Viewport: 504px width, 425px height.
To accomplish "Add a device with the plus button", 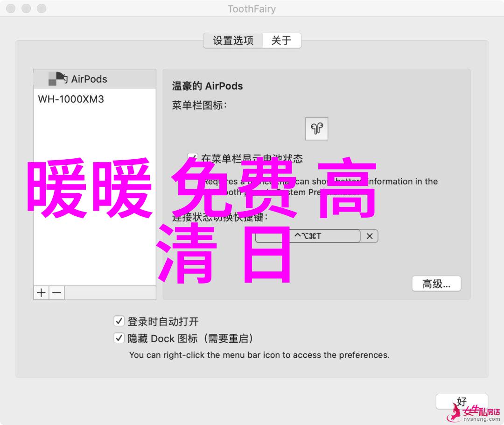I will coord(41,293).
